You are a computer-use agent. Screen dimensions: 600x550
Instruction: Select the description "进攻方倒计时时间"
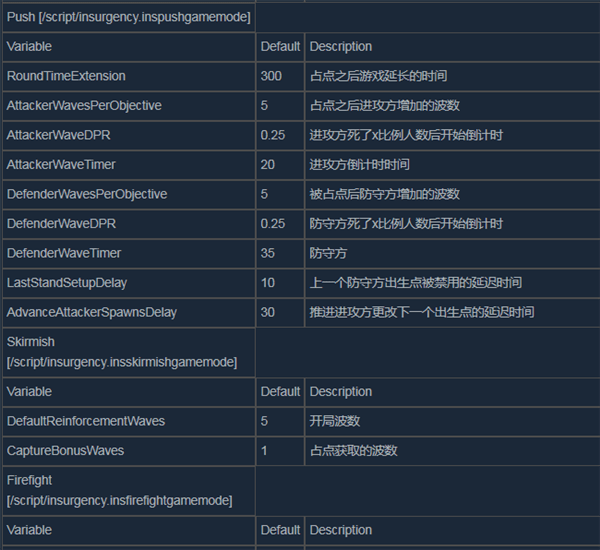point(360,165)
